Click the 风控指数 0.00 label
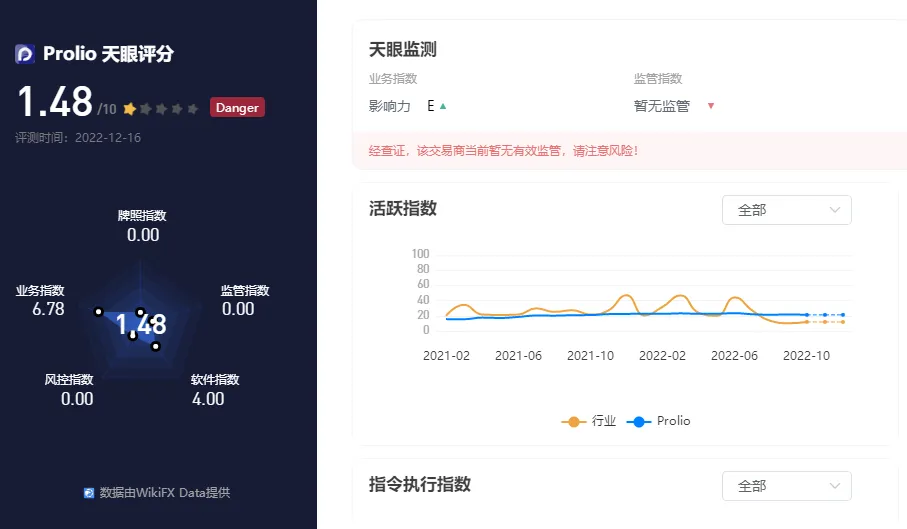This screenshot has width=907, height=529. tap(69, 390)
